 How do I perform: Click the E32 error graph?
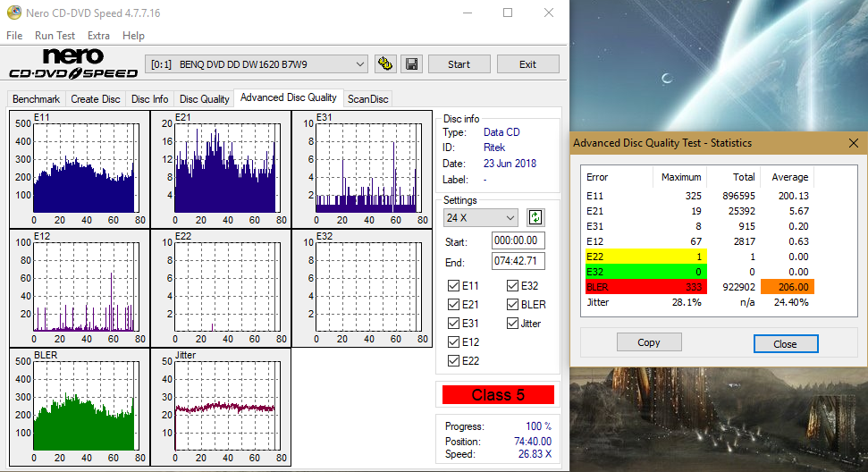point(362,288)
